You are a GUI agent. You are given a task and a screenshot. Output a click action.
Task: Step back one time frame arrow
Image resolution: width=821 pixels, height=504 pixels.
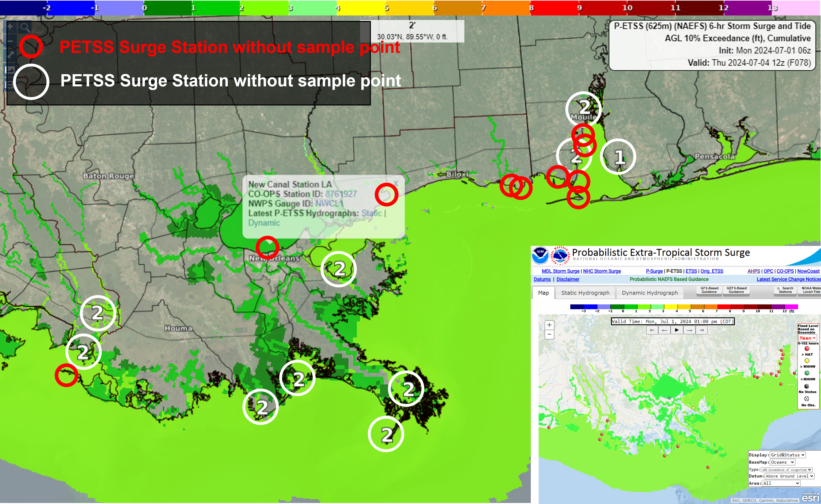664,330
